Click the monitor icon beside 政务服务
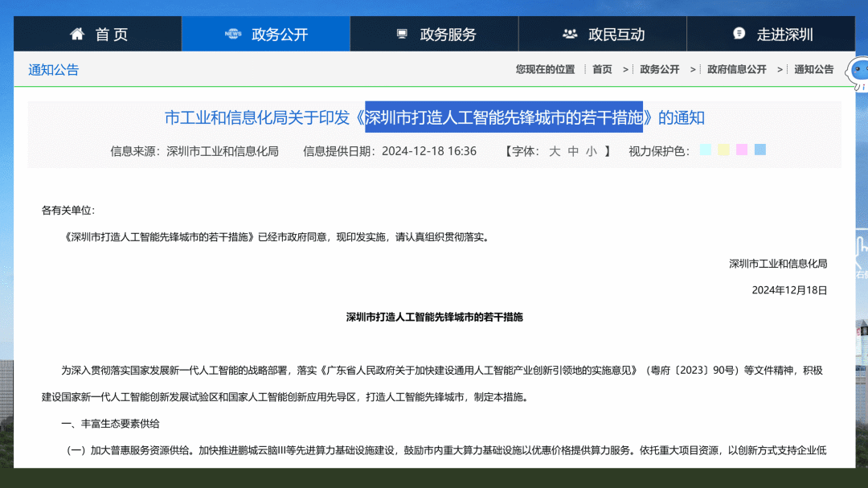The image size is (868, 488). click(402, 34)
